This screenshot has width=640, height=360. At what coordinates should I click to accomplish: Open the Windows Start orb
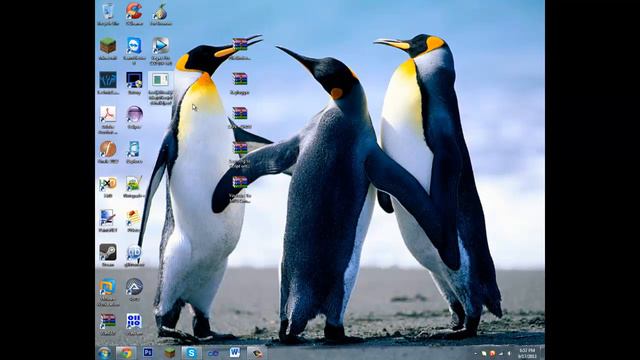coord(104,353)
